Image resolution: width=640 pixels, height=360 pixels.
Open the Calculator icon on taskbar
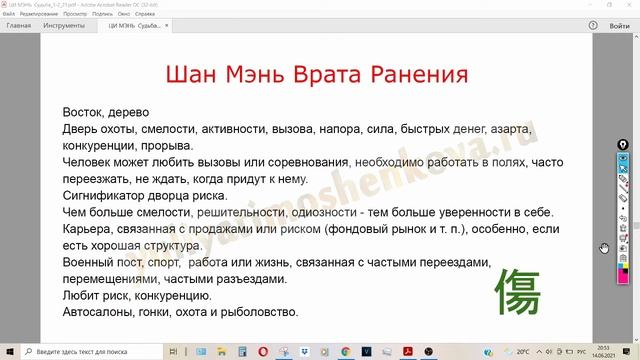tap(242, 351)
